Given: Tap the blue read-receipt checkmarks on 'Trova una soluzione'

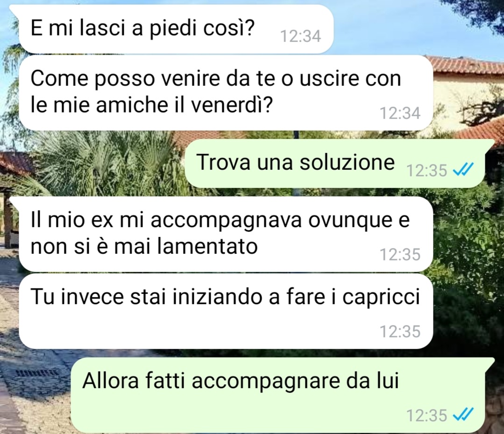Looking at the screenshot, I should 463,169.
